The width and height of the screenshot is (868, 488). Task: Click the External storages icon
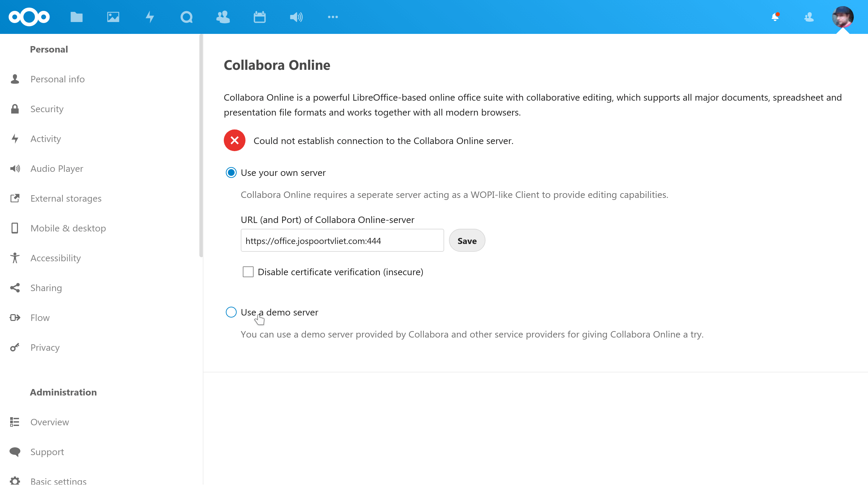[x=15, y=198]
